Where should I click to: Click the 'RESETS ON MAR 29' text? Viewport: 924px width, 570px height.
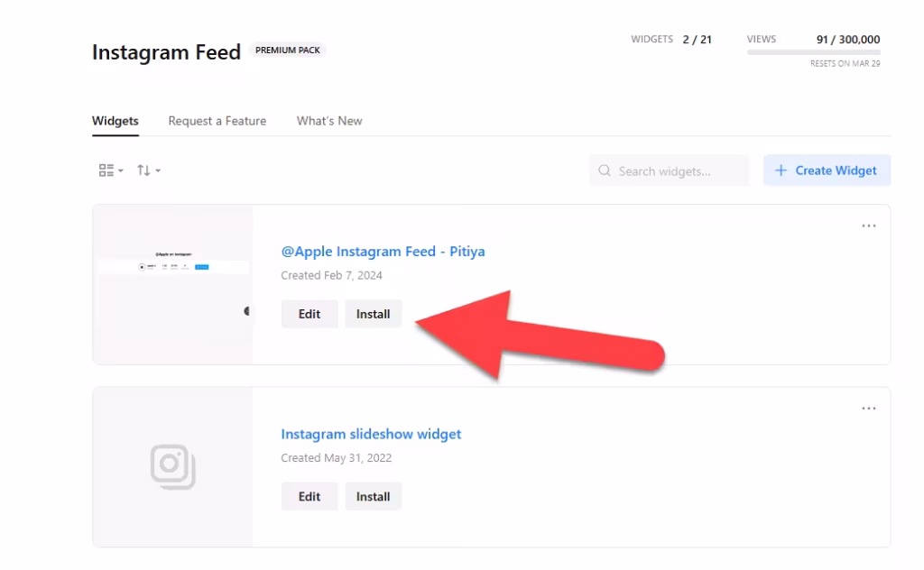coord(845,64)
